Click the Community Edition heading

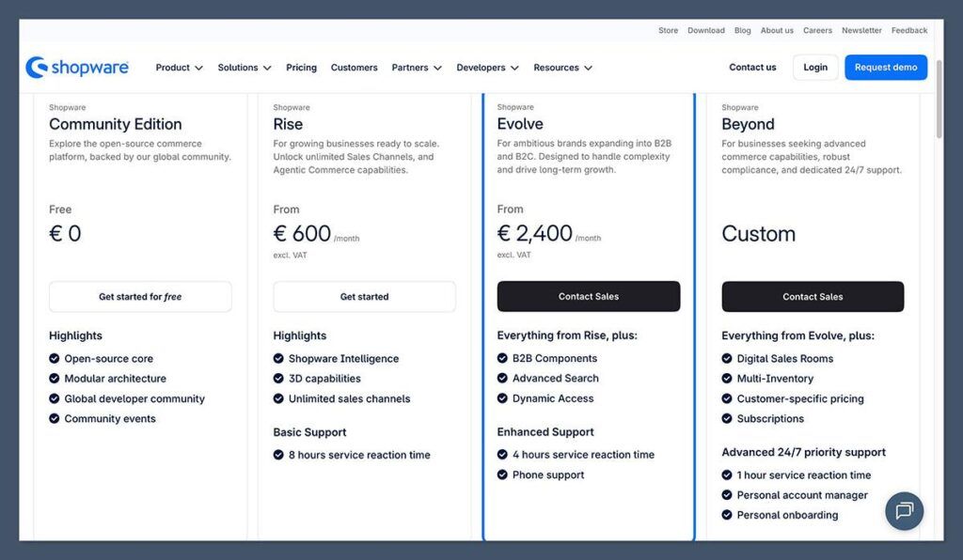pyautogui.click(x=116, y=124)
